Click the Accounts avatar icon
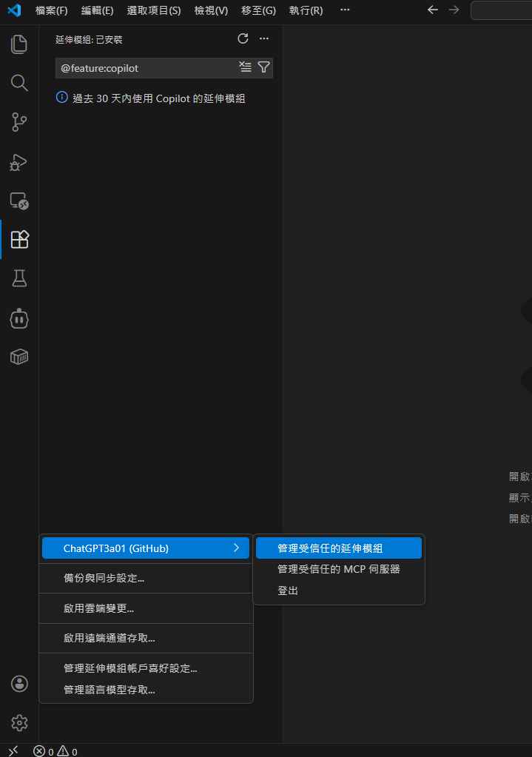Viewport: 532px width, 757px height. click(x=19, y=684)
